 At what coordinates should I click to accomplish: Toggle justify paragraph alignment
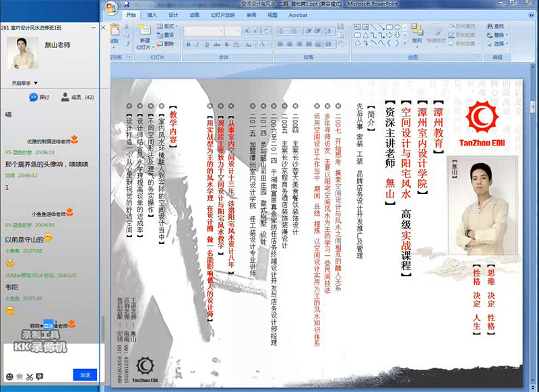tap(309, 44)
